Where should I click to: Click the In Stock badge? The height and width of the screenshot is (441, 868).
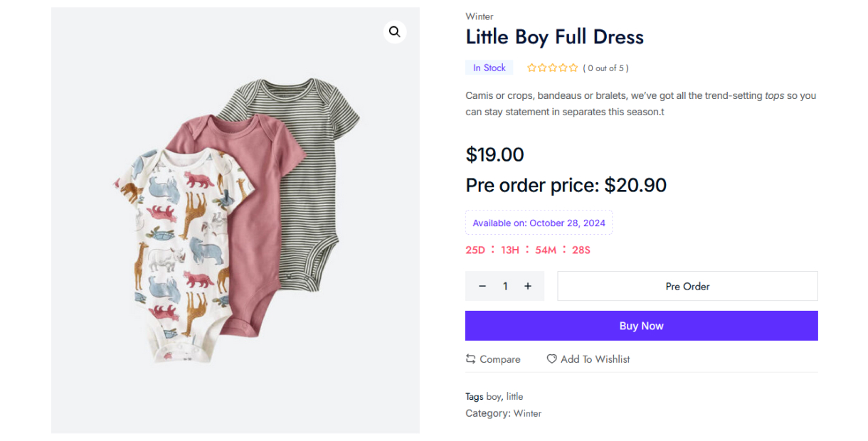click(489, 68)
